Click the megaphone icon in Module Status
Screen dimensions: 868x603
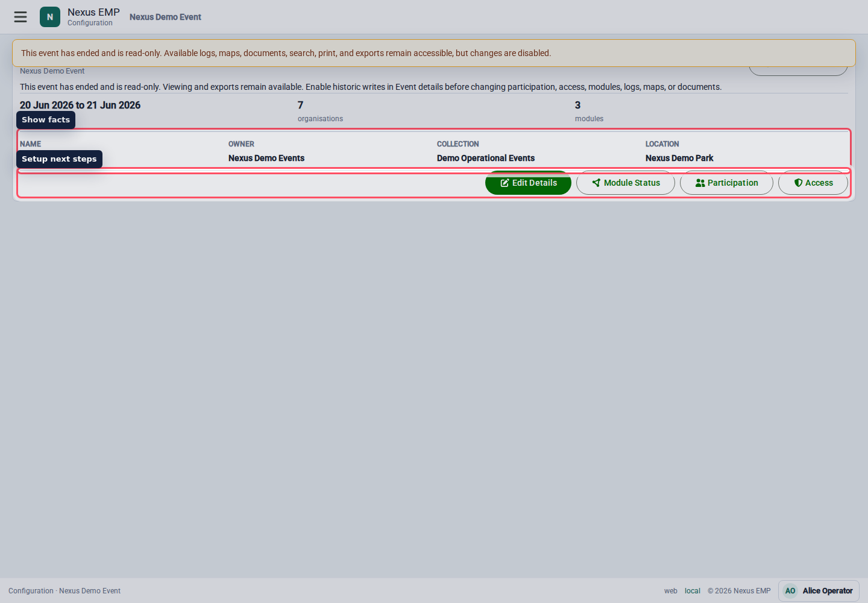(596, 183)
